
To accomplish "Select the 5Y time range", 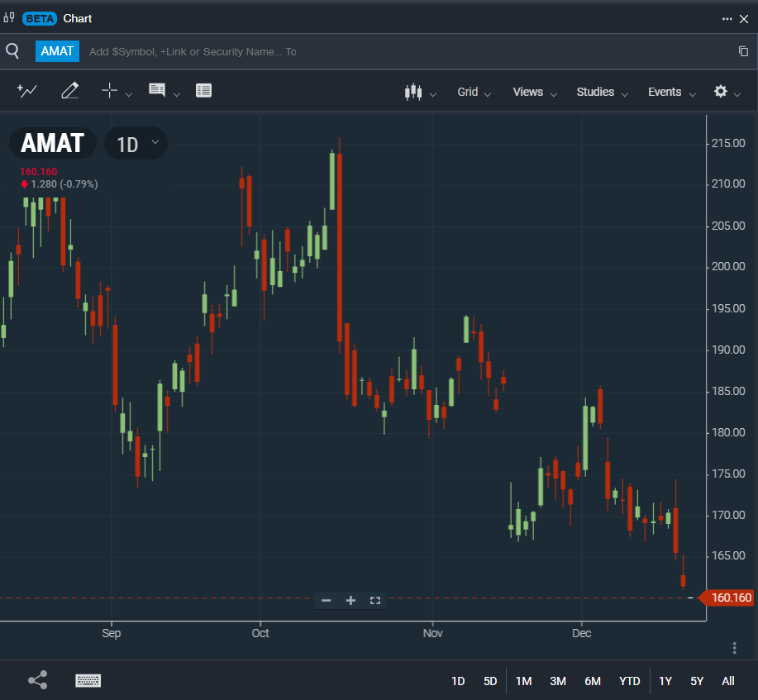I will click(x=697, y=681).
